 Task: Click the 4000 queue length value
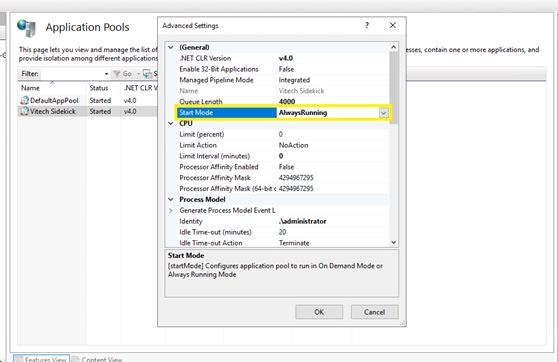click(x=287, y=102)
